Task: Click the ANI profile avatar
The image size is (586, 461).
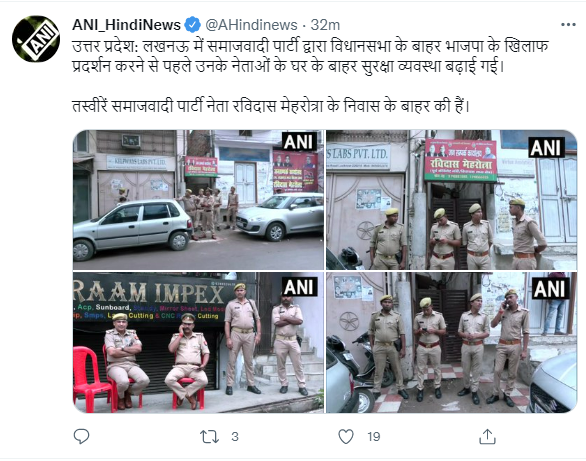Action: [36, 39]
